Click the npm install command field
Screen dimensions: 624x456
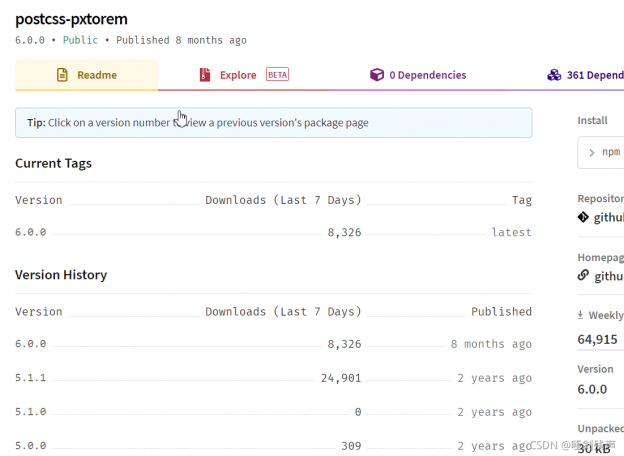tap(610, 153)
